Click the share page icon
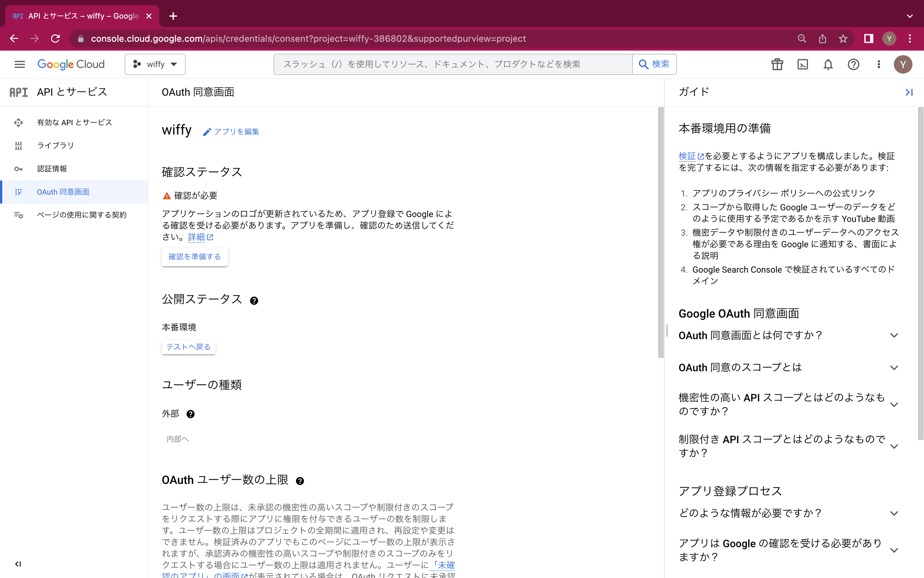The image size is (924, 578). tap(822, 39)
